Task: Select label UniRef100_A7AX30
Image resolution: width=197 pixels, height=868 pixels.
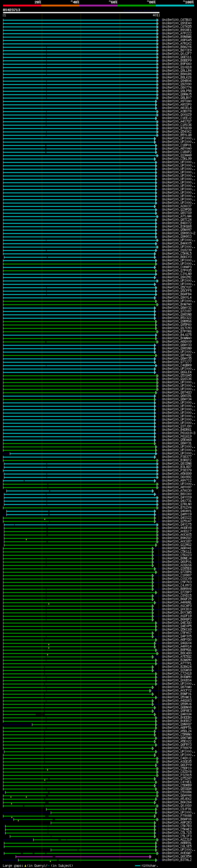Action: pyautogui.click(x=176, y=491)
